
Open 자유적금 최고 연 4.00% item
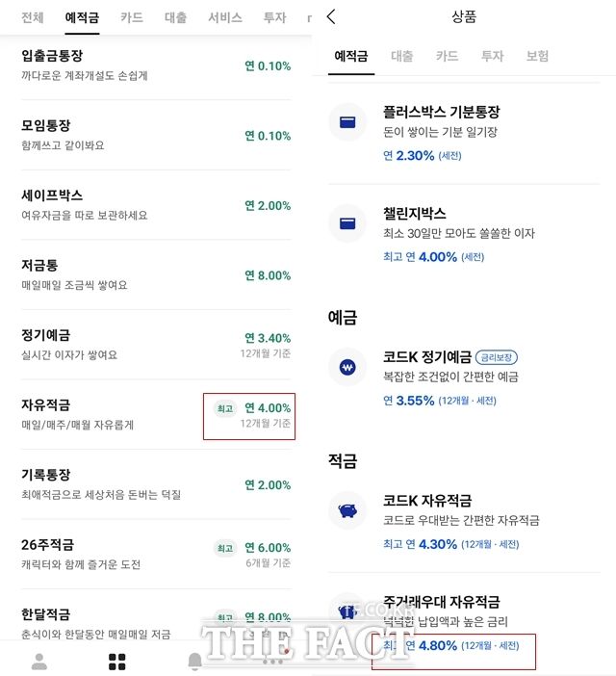[x=154, y=414]
